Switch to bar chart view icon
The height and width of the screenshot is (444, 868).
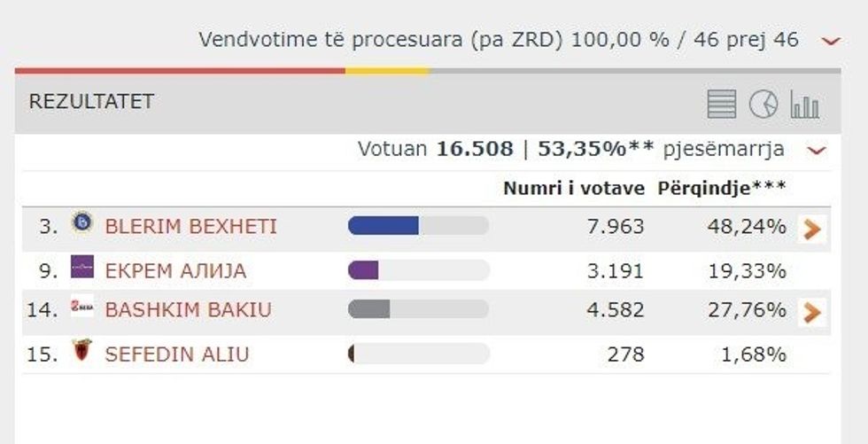pyautogui.click(x=804, y=105)
